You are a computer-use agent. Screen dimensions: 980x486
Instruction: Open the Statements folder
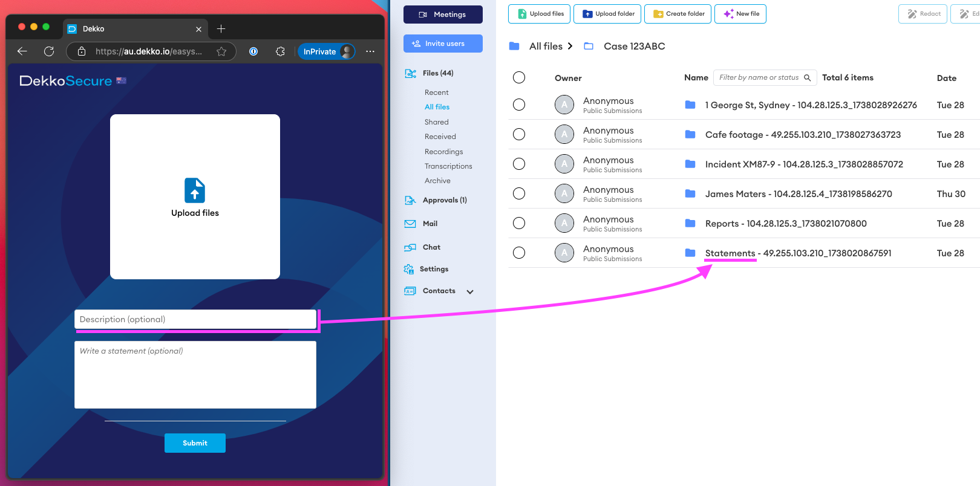pyautogui.click(x=799, y=253)
